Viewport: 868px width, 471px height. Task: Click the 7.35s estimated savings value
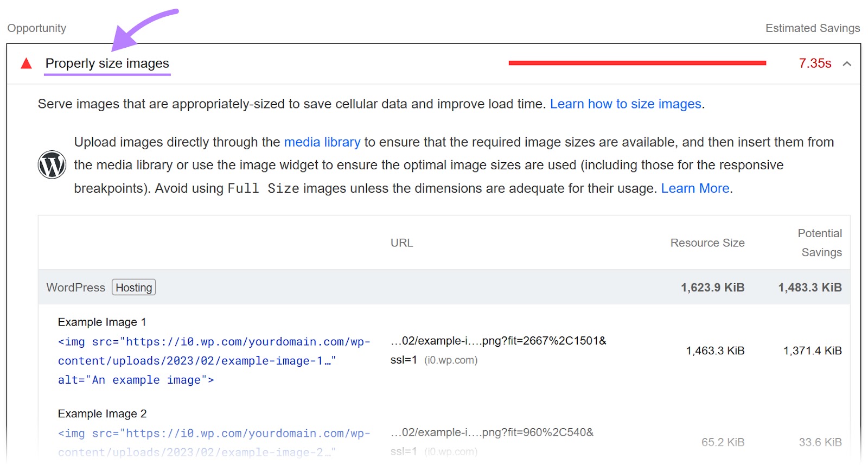(x=814, y=63)
